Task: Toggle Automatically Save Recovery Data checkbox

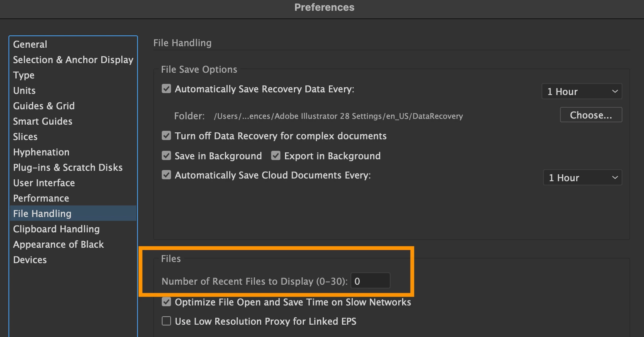Action: tap(166, 89)
